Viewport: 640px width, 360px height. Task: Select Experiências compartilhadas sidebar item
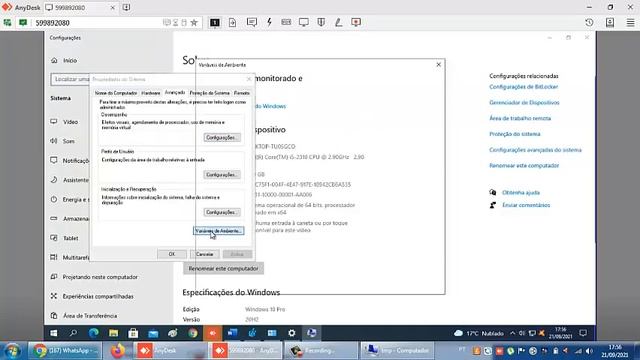[x=98, y=296]
